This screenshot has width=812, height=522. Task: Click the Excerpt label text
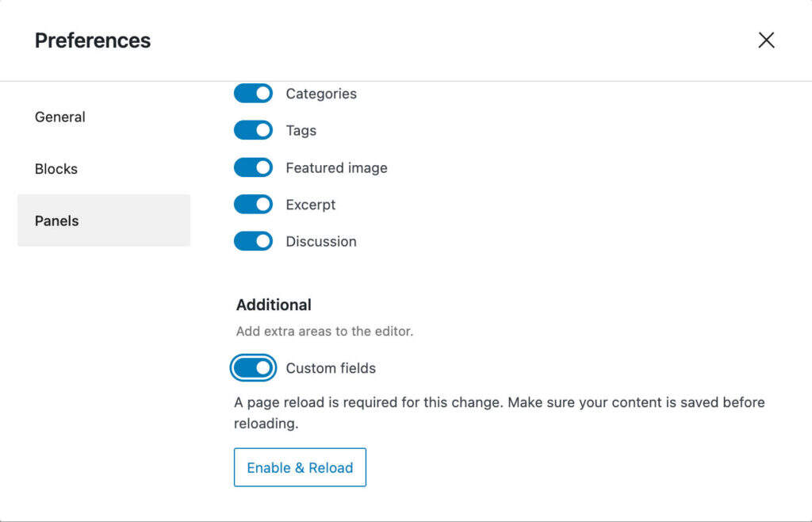click(311, 205)
